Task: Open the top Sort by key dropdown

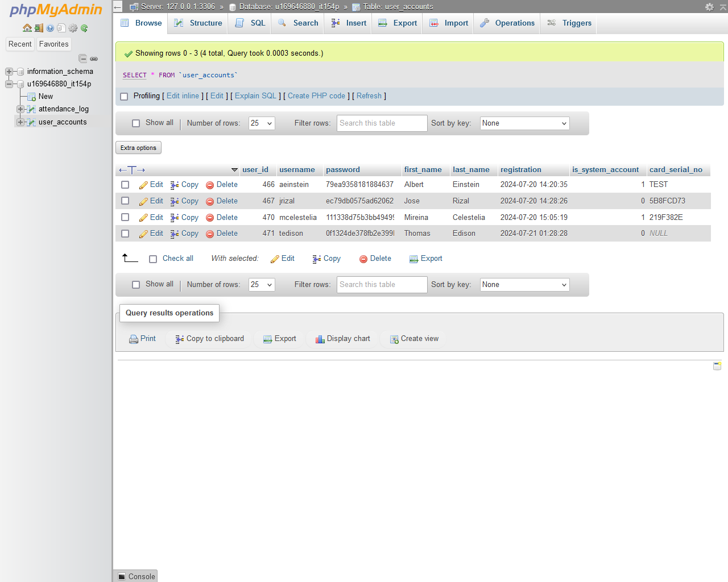Action: 524,123
